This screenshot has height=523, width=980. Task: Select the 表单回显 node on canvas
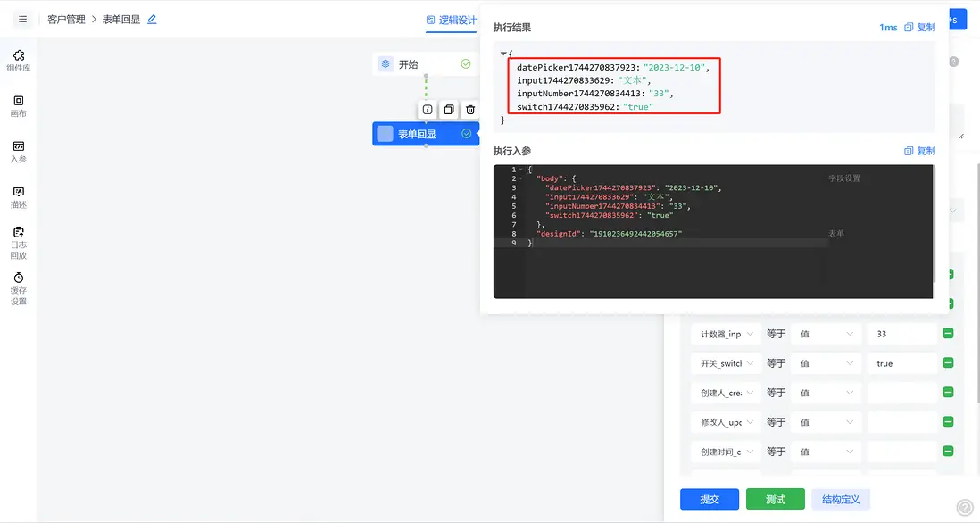click(426, 134)
